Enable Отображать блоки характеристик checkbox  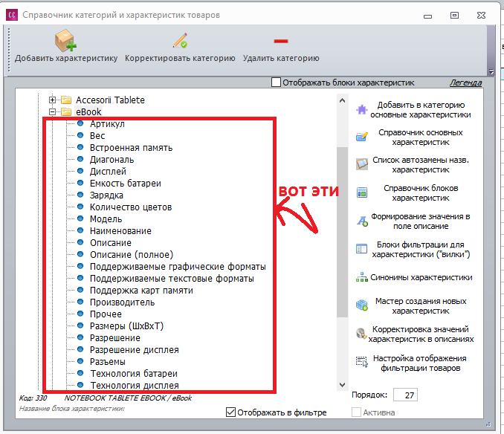click(276, 82)
